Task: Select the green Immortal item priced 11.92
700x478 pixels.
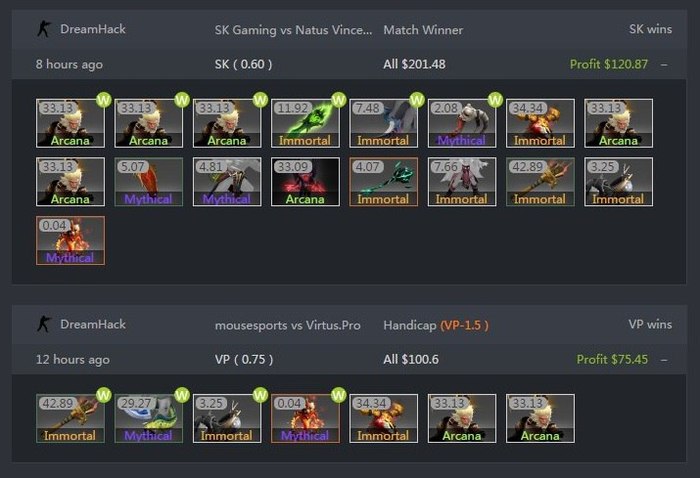Action: coord(305,123)
